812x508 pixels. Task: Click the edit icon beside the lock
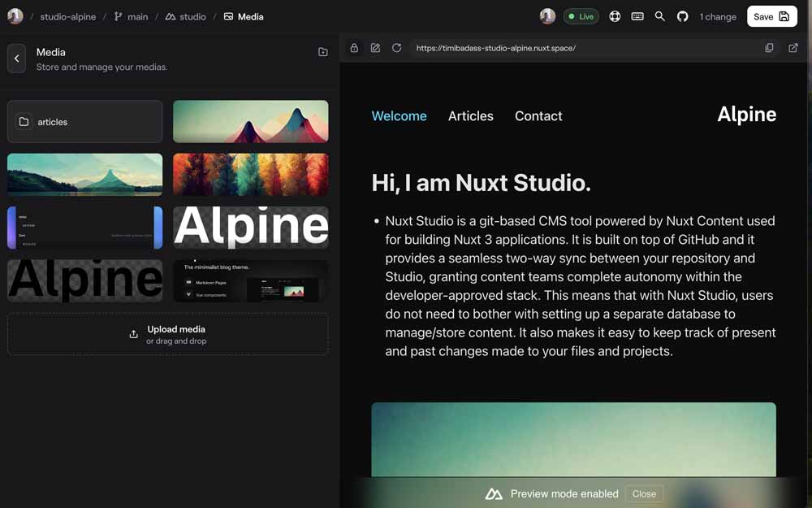(x=375, y=48)
